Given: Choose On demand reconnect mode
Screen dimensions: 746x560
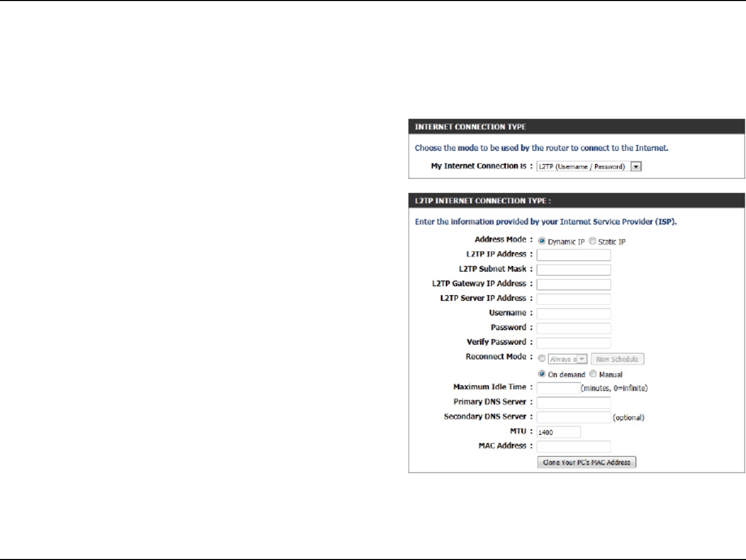Looking at the screenshot, I should tap(542, 374).
